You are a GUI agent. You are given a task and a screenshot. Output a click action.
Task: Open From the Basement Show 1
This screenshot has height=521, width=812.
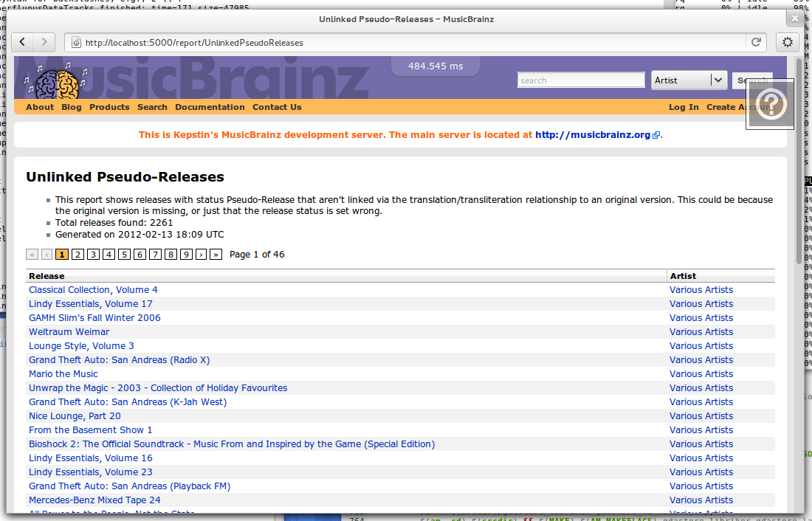91,429
